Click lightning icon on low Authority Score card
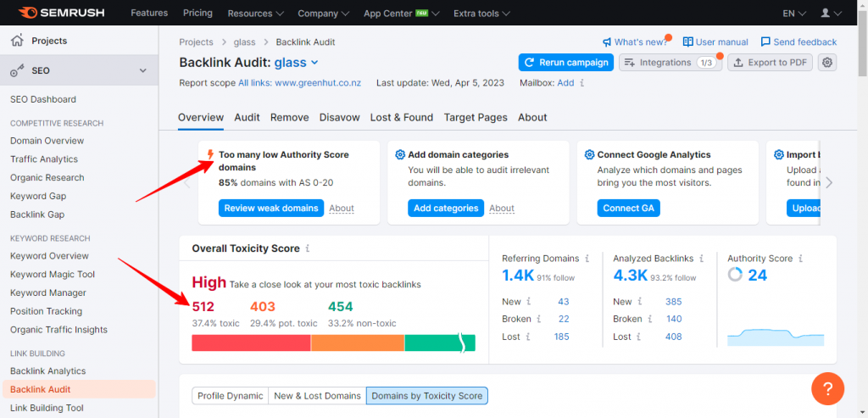Viewport: 868px width, 418px height. (210, 154)
